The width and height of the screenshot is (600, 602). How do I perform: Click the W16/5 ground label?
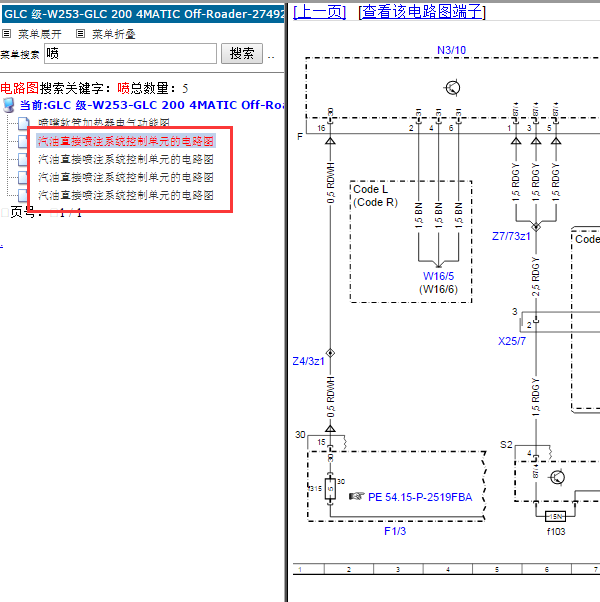tap(438, 276)
